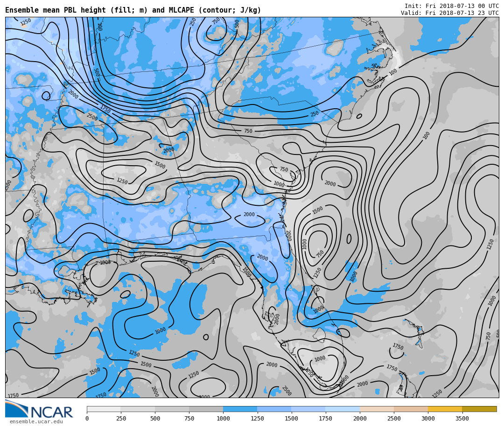Click the 3500 tick label on colorbar
This screenshot has height=427, width=504.
[462, 419]
